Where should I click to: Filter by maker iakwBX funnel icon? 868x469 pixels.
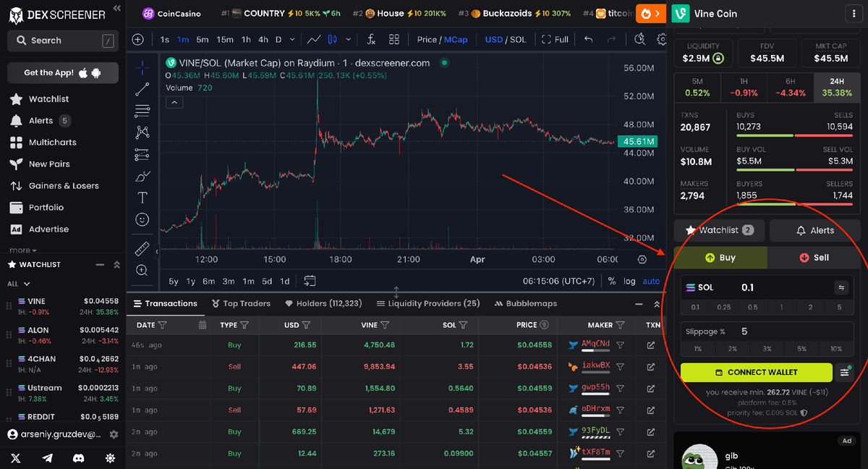[x=620, y=367]
